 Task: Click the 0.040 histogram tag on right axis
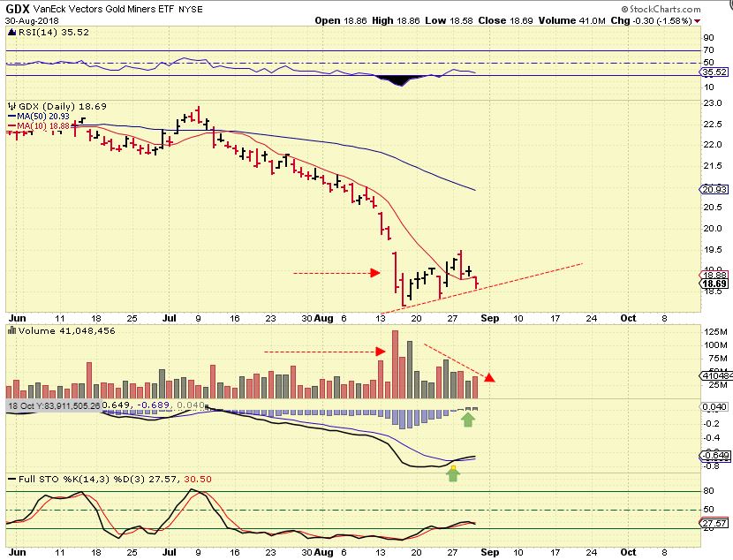pyautogui.click(x=714, y=407)
